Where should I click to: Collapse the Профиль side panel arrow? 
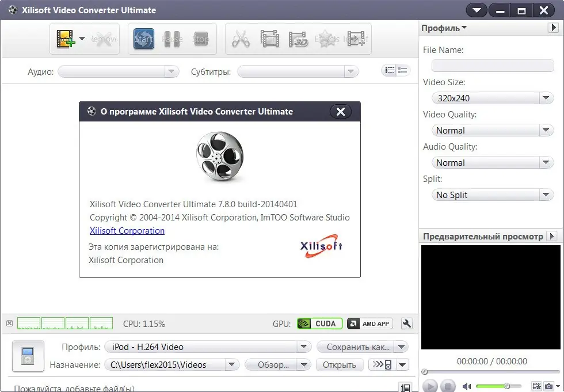(553, 28)
